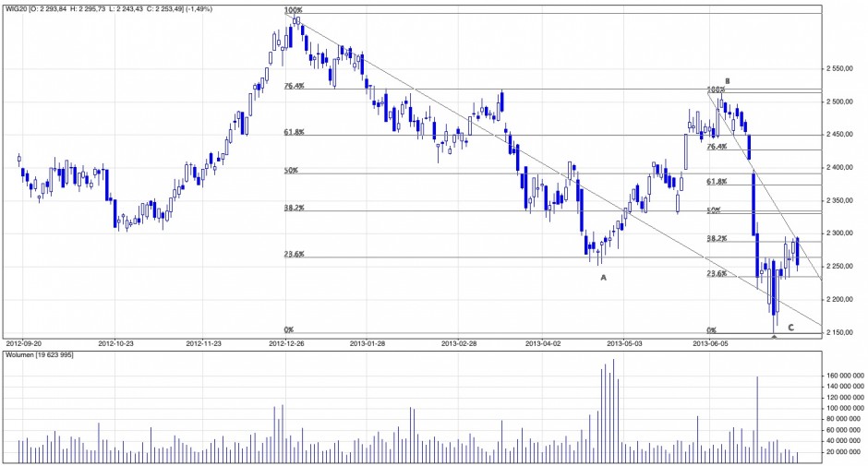Choose the 2013-05-03 date axis label
The image size is (868, 466).
click(625, 341)
